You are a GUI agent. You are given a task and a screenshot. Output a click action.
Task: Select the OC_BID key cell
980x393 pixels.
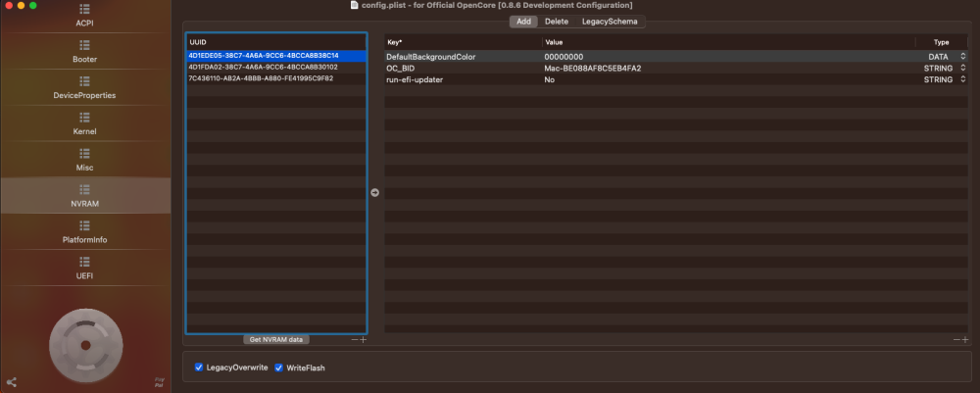464,68
